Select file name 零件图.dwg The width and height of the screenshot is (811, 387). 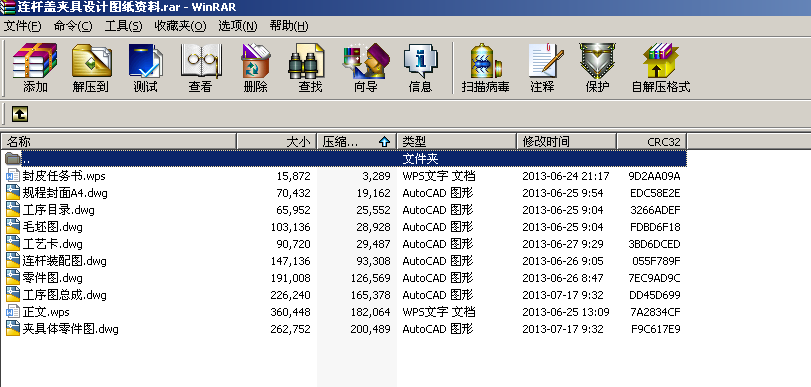52,278
